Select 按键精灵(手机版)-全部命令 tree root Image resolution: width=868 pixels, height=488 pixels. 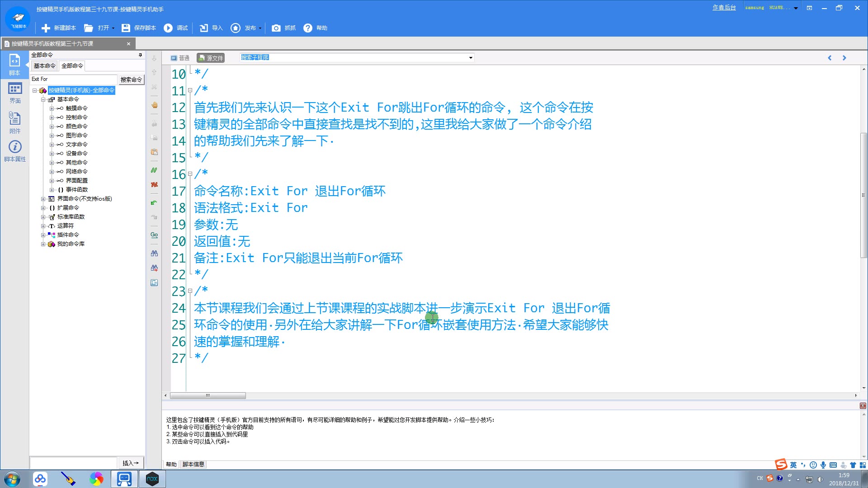[81, 90]
